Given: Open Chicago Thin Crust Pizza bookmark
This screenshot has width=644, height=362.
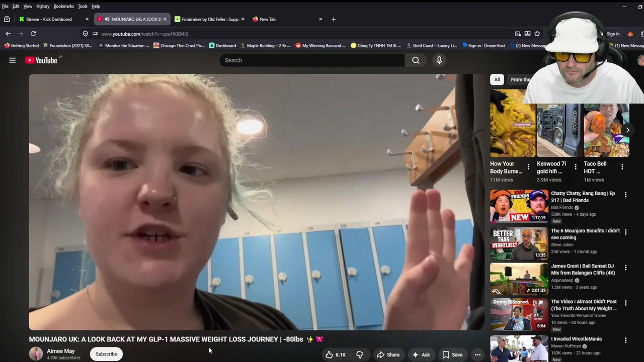Looking at the screenshot, I should tap(179, 46).
